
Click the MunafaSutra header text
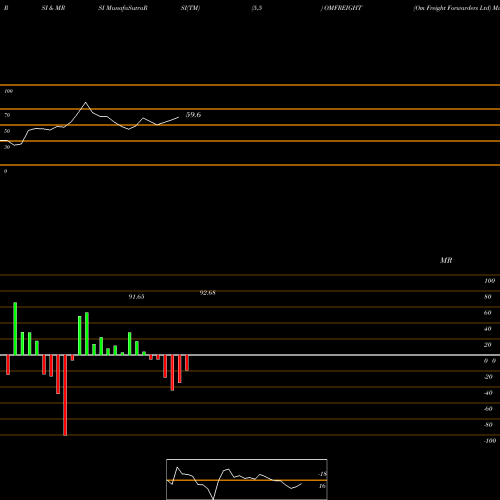[126, 8]
